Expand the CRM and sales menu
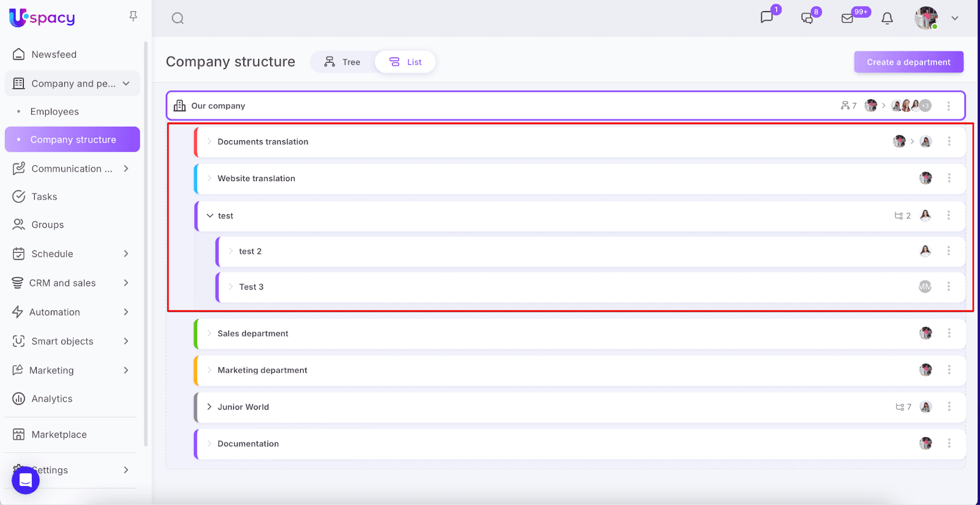 (x=126, y=283)
